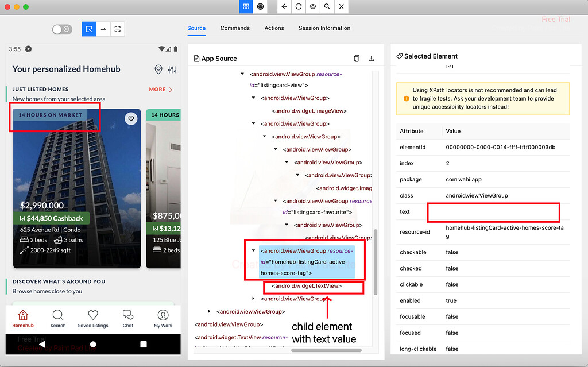Expand the listingcard-favourite ViewGroup node
Viewport: 588px width, 367px height.
[274, 201]
